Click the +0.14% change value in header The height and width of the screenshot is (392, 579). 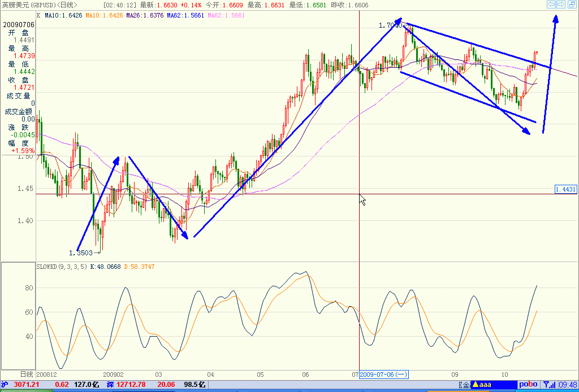pyautogui.click(x=191, y=5)
